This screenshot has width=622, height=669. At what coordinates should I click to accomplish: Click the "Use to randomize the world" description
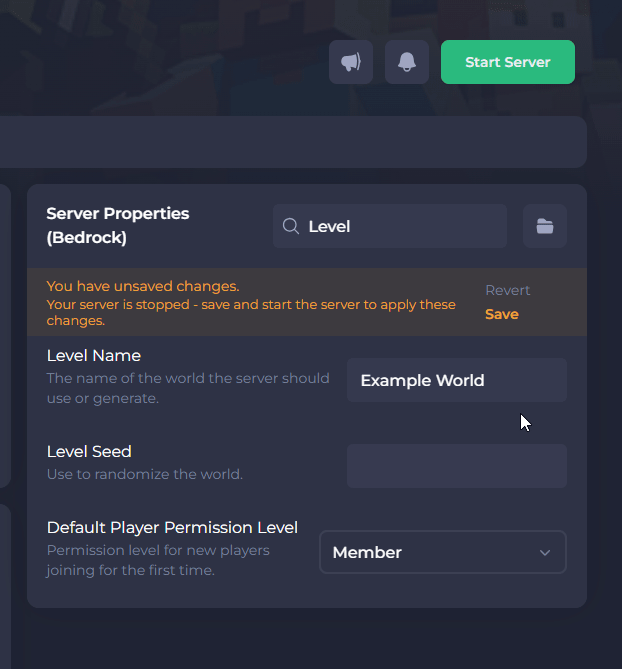point(145,474)
